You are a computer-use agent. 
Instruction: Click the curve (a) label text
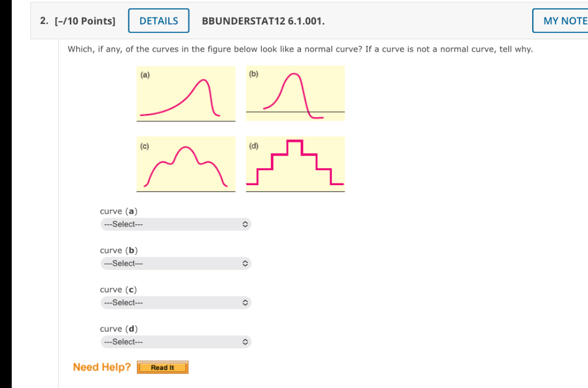pos(118,211)
